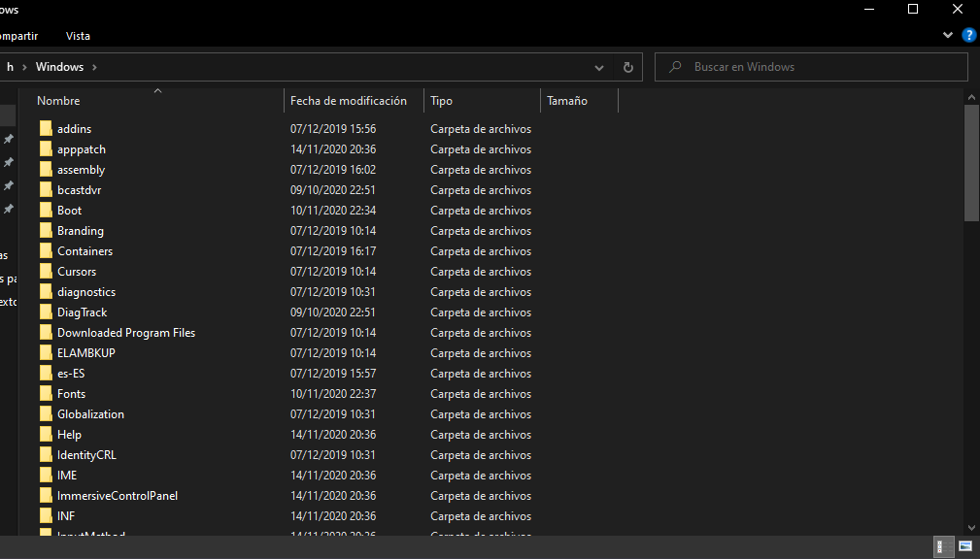Open the Compartir ribbon tab

18,36
